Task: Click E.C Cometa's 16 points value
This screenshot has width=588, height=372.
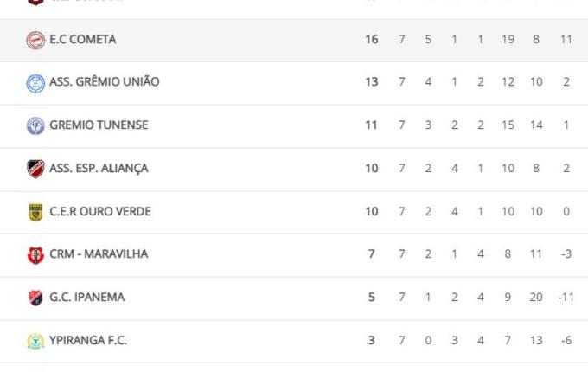Action: [371, 40]
